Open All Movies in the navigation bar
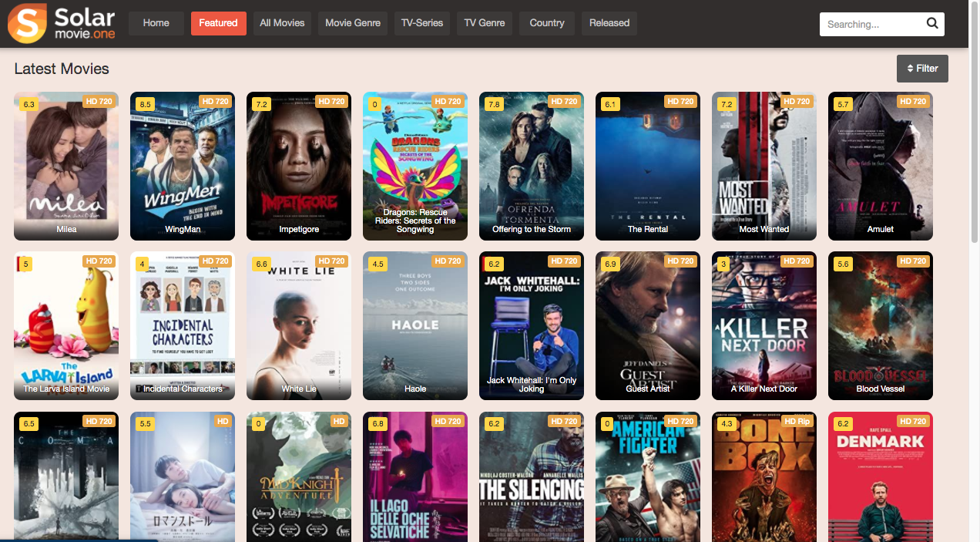Viewport: 980px width, 542px height. coord(282,23)
